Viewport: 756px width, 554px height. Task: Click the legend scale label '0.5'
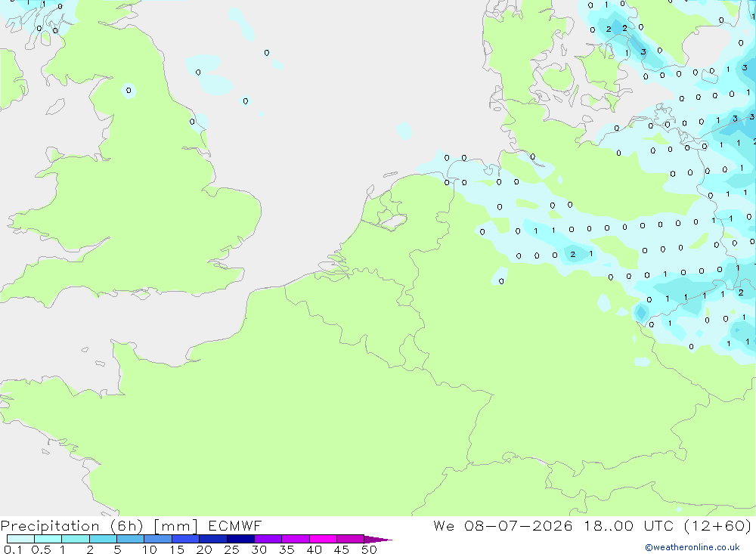point(41,549)
